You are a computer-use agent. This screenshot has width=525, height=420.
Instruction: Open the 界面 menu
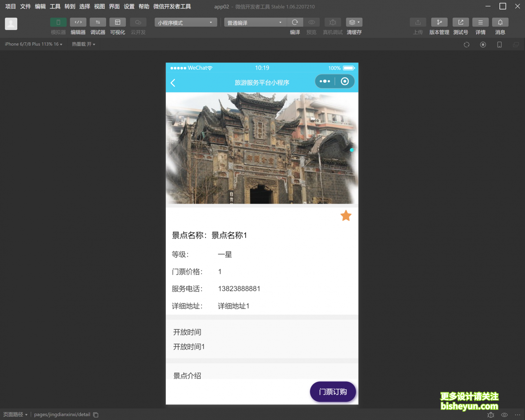[x=114, y=6]
